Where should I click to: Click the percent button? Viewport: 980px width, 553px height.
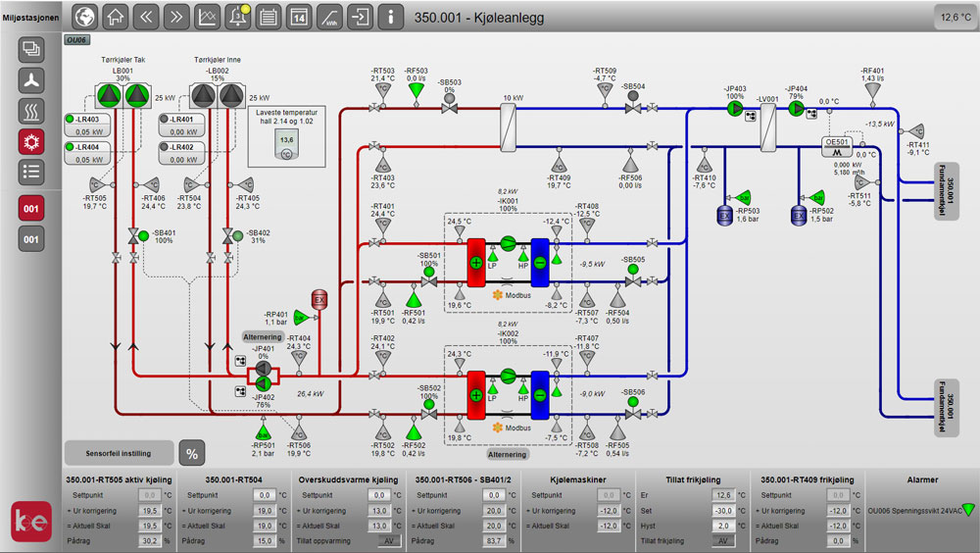(x=192, y=454)
